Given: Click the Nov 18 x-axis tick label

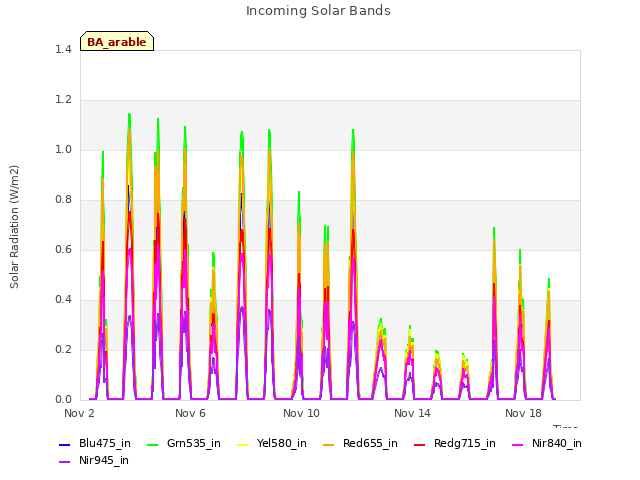Looking at the screenshot, I should click(523, 413).
